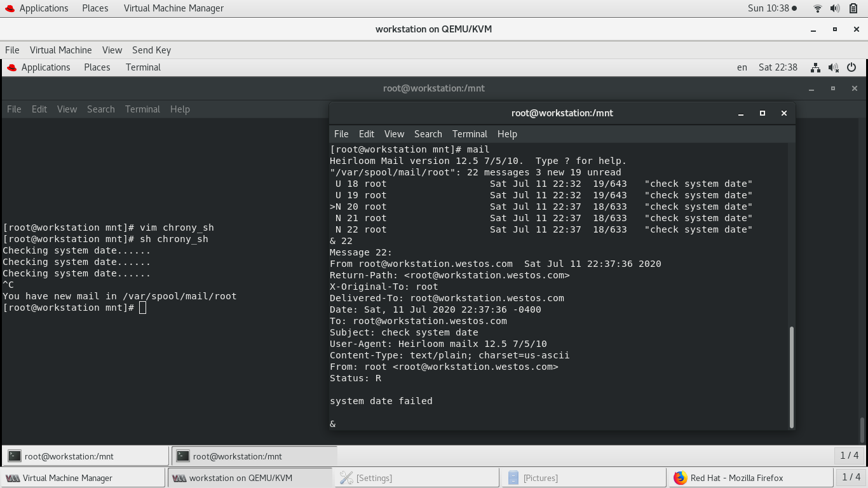Open the host volume speaker icon
Viewport: 868px width, 488px height.
click(835, 8)
